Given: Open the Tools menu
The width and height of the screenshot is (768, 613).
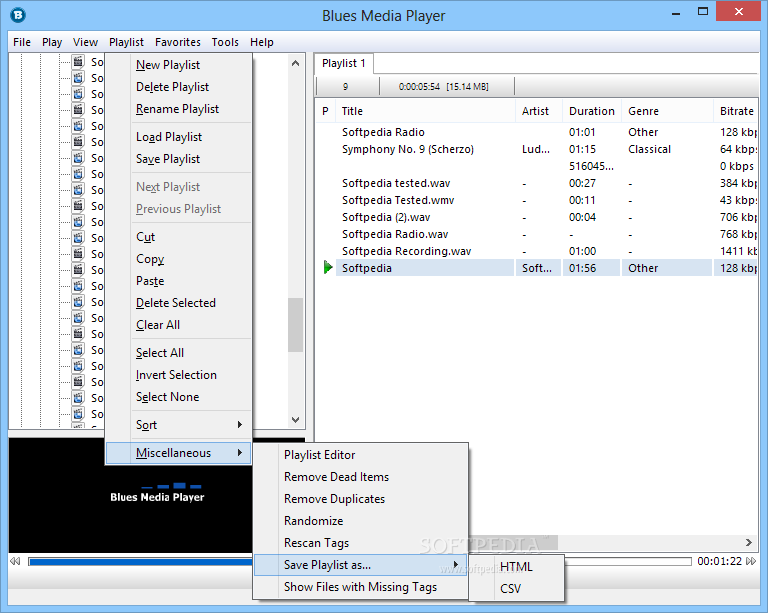Looking at the screenshot, I should 225,42.
